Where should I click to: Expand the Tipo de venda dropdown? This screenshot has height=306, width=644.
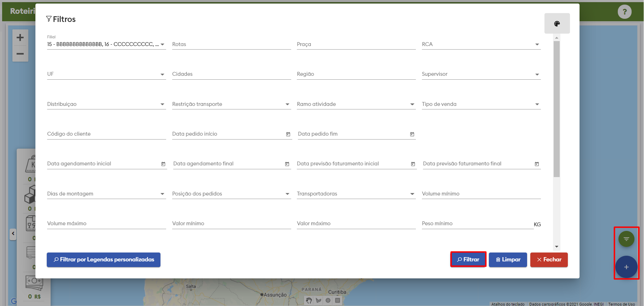(537, 104)
